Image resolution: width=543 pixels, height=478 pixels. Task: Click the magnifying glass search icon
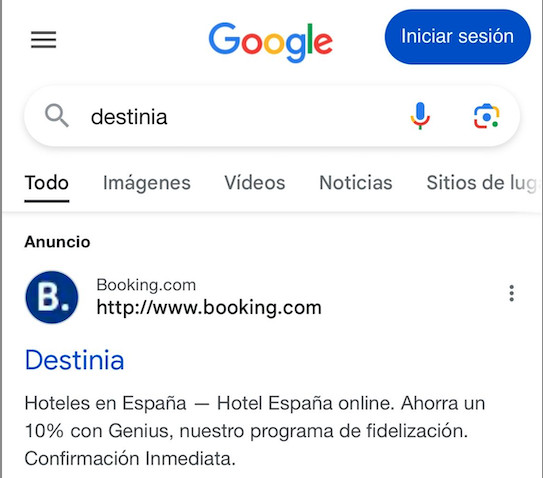pos(57,116)
